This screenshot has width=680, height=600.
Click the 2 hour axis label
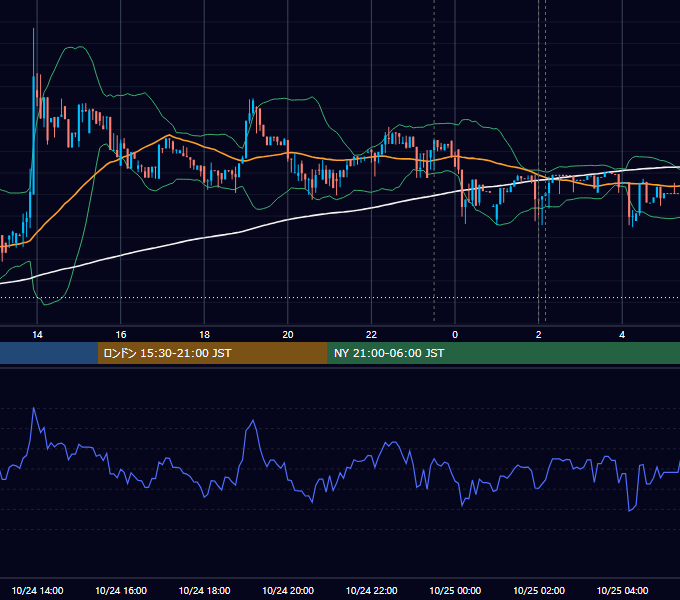(x=539, y=335)
